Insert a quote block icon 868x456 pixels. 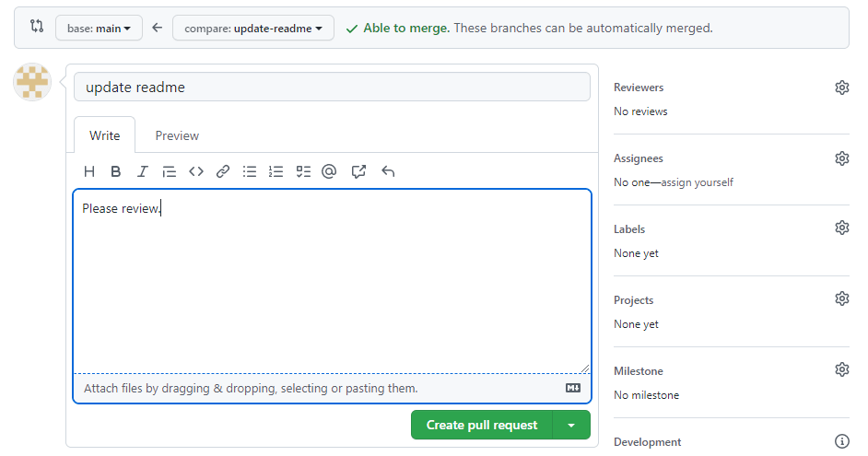[x=169, y=171]
